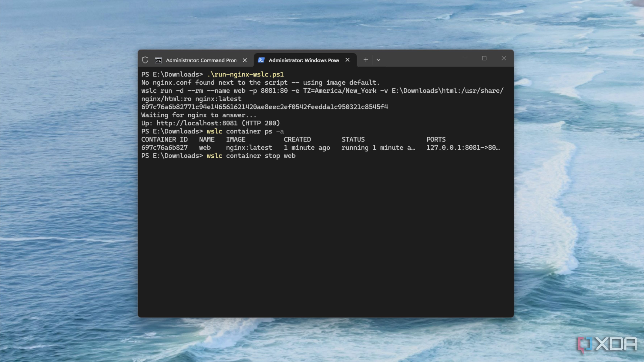
Task: Click the STATUS column header
Action: tap(353, 139)
